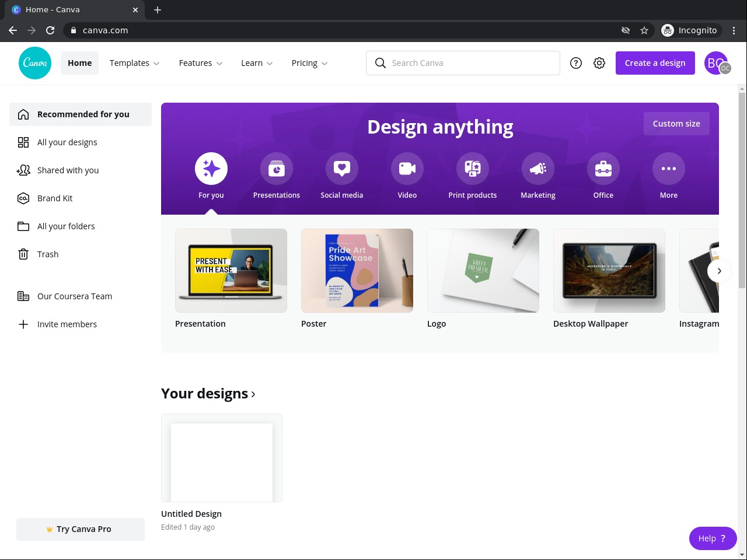The image size is (747, 560).
Task: Select the Video category icon
Action: pos(407,169)
